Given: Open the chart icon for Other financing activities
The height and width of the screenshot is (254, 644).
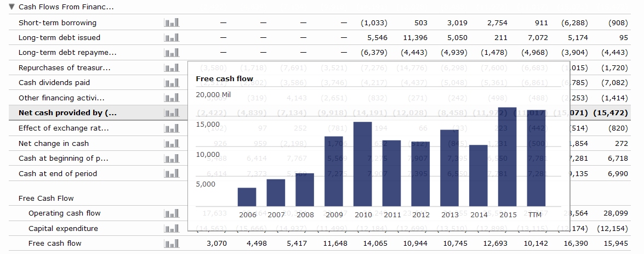Looking at the screenshot, I should [172, 98].
